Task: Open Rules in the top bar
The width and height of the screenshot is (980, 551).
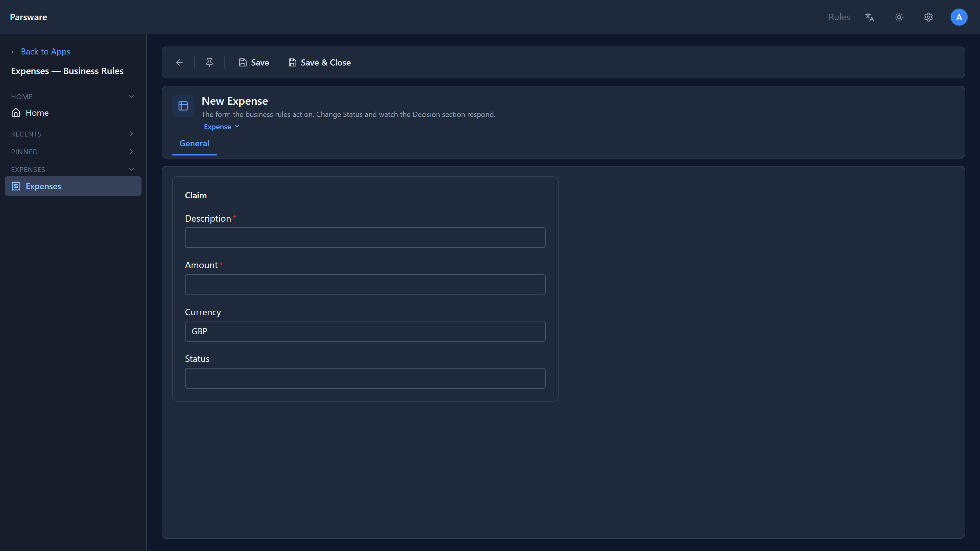Action: [x=839, y=17]
